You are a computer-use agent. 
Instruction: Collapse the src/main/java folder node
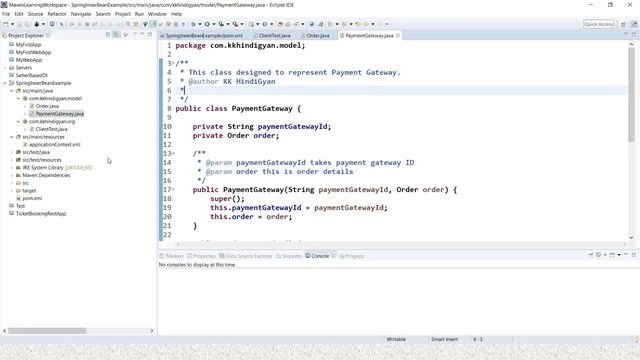coord(11,91)
